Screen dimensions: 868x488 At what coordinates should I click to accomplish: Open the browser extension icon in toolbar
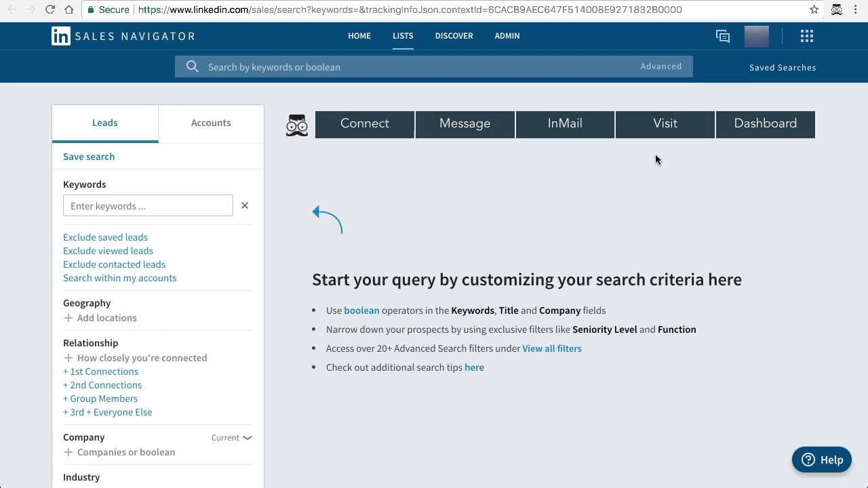(837, 9)
